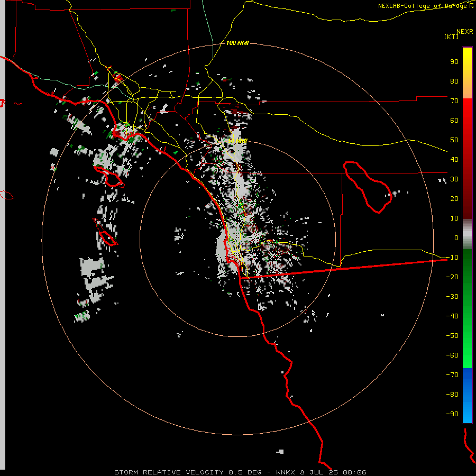Select the 100 NMI range ring label
Screen dimensions: 476x476
coord(237,43)
